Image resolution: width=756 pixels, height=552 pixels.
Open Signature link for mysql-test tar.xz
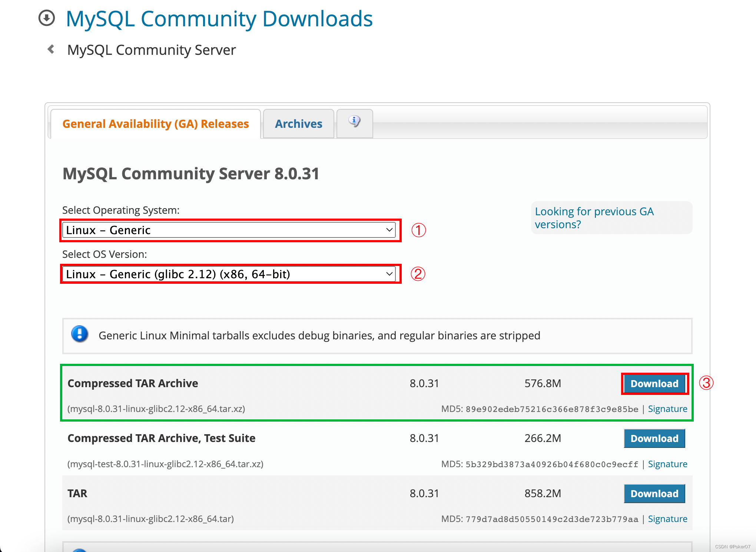(667, 464)
